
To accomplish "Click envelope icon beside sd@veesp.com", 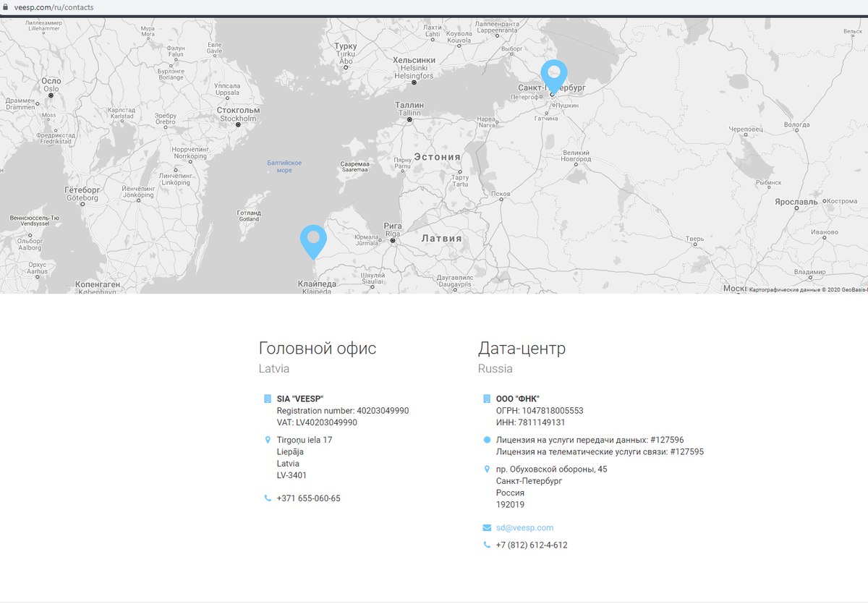I will tap(487, 528).
